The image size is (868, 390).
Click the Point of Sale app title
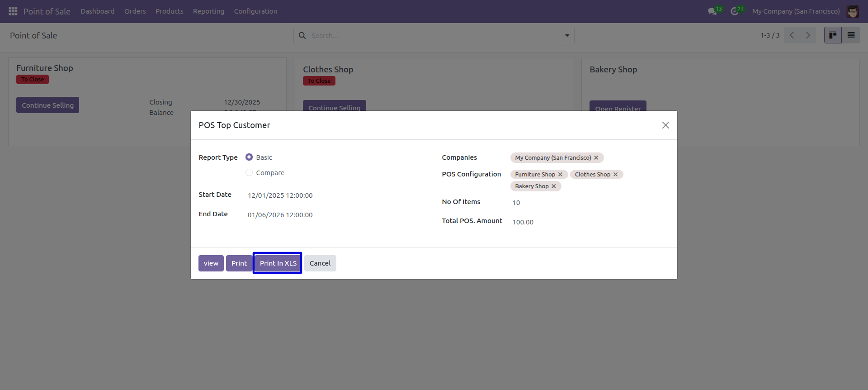pyautogui.click(x=47, y=11)
